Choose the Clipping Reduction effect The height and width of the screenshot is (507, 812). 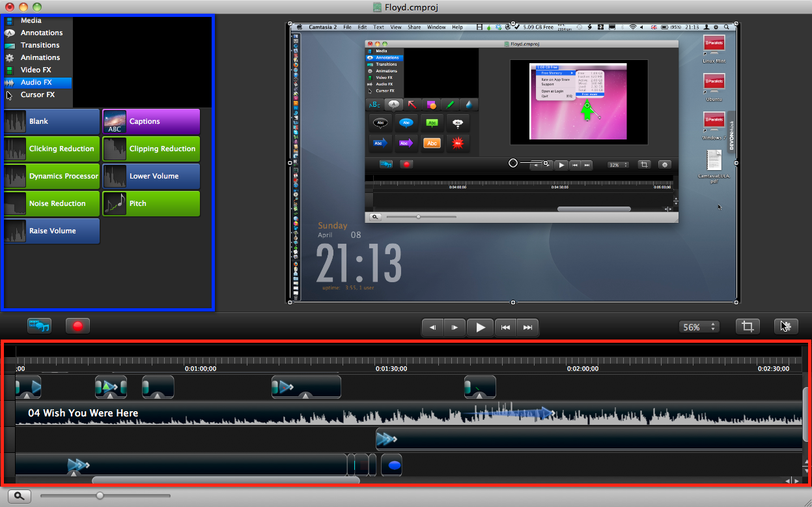[151, 149]
